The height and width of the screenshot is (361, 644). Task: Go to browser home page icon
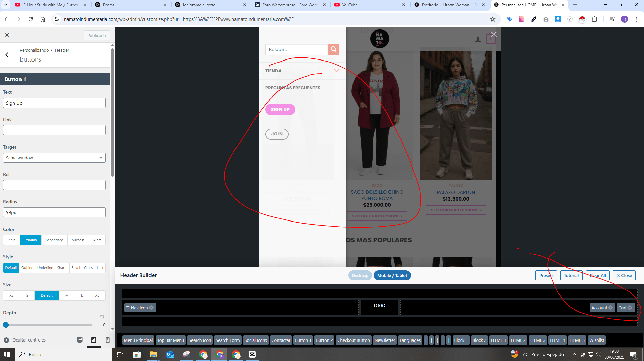[43, 19]
